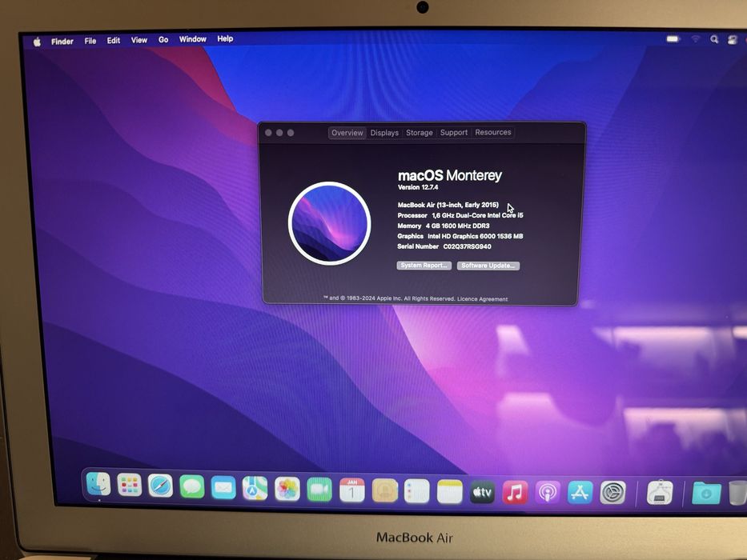This screenshot has width=747, height=560.
Task: Open the Apple menu
Action: tap(37, 42)
